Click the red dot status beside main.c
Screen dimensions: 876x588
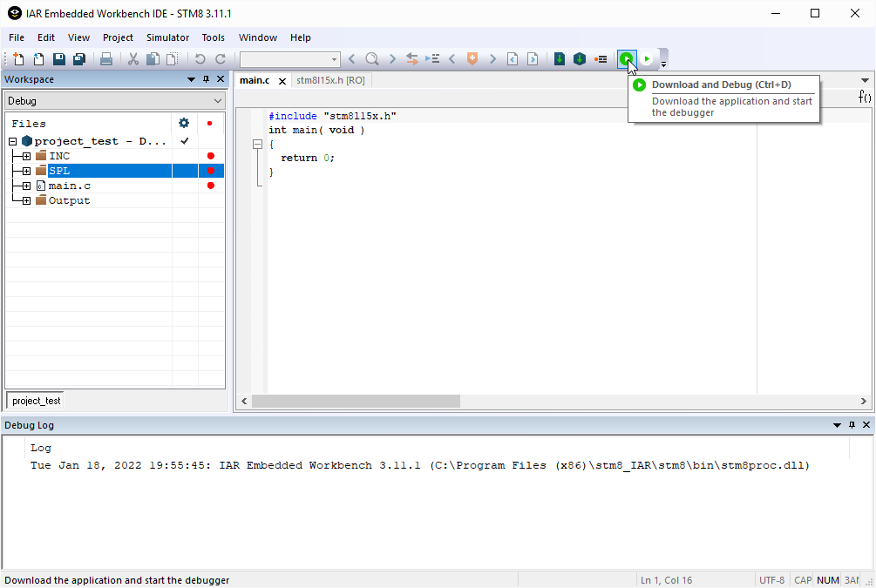tap(211, 186)
